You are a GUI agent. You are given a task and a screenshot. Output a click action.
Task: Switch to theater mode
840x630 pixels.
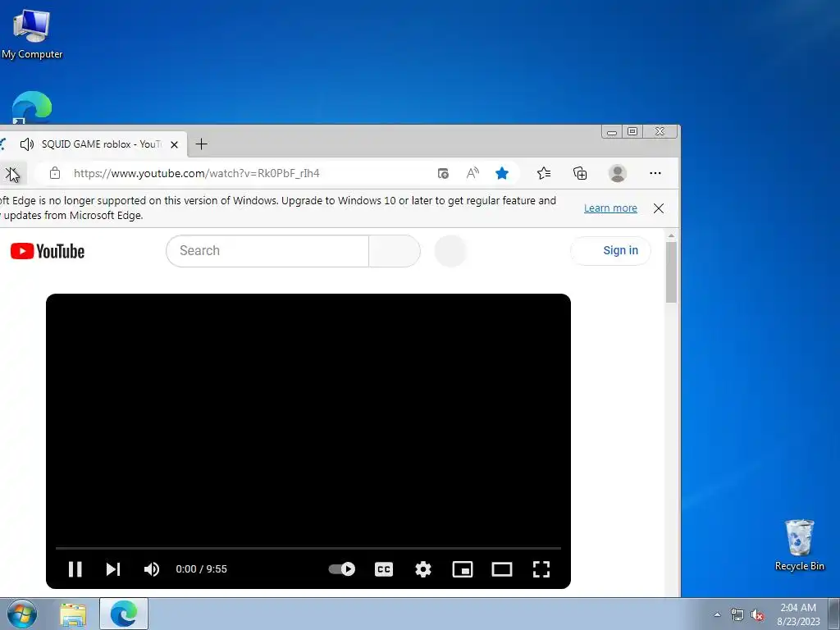502,569
